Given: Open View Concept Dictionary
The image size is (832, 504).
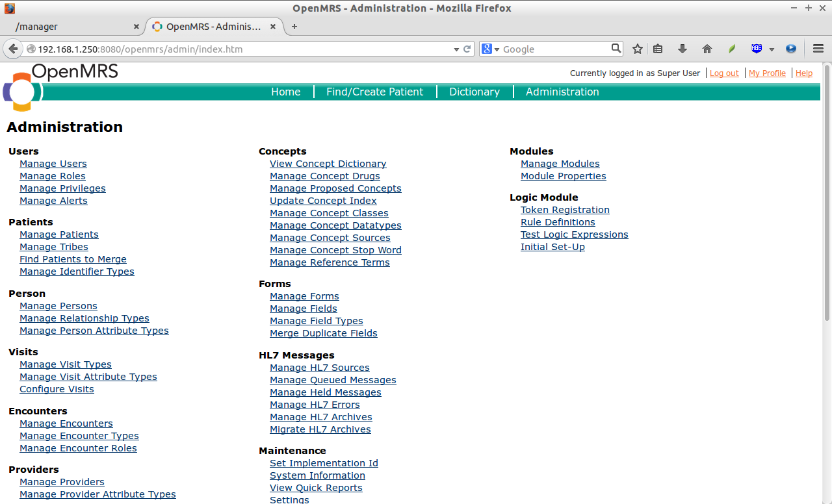Looking at the screenshot, I should point(328,164).
